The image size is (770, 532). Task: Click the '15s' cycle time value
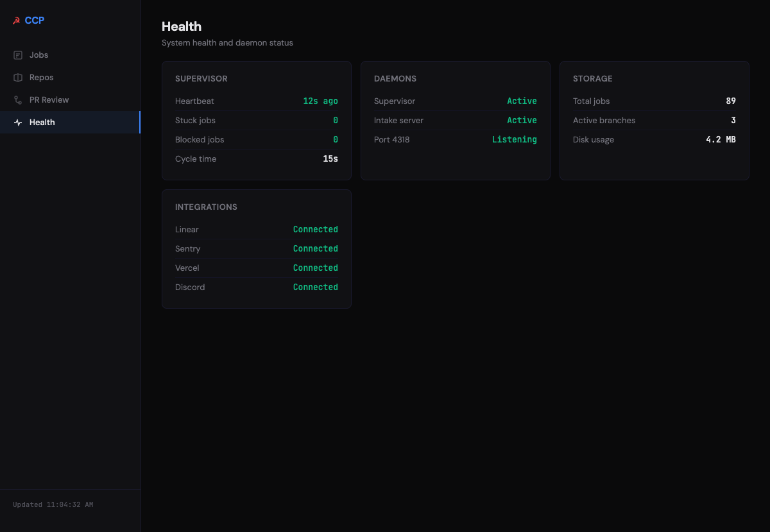[x=330, y=159]
